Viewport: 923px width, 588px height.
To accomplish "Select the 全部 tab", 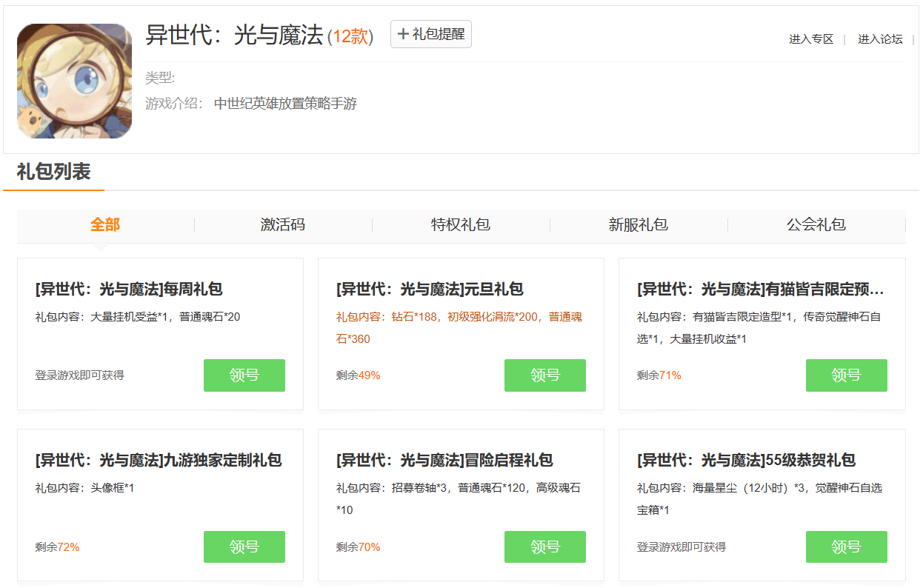I will [105, 225].
